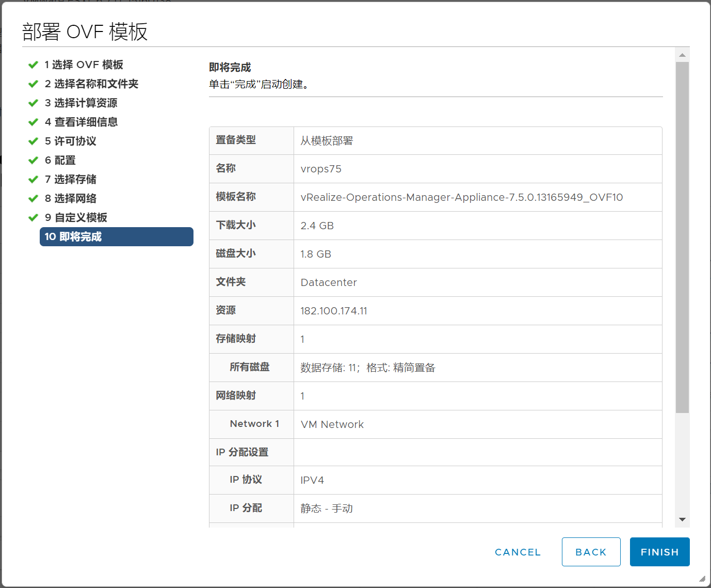Click the 下载大小 row label
The height and width of the screenshot is (588, 711).
tap(236, 225)
